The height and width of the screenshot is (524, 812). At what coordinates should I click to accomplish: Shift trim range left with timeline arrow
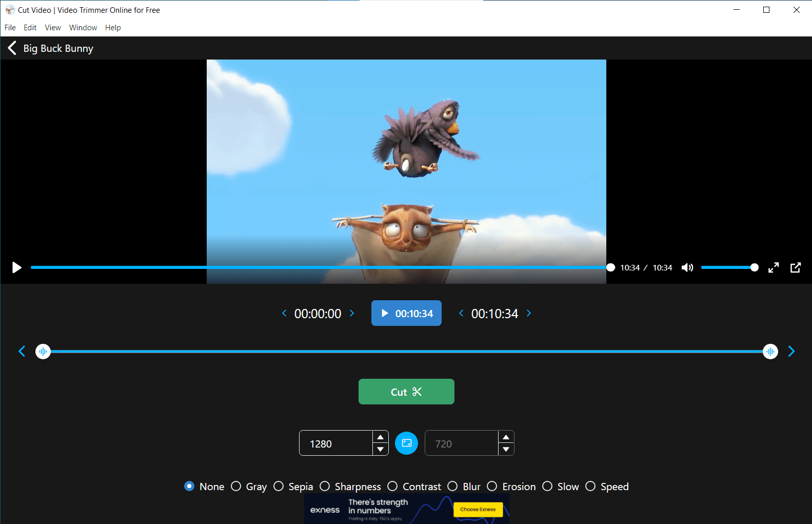22,351
